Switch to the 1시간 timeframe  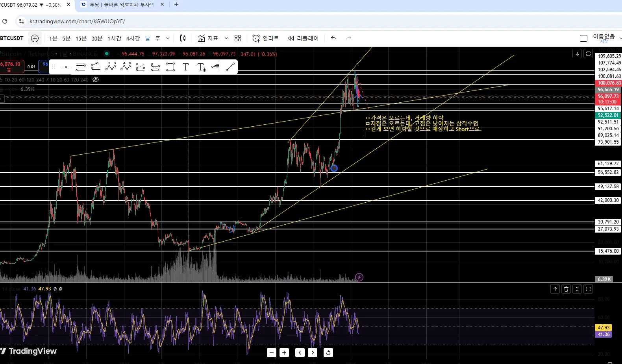point(114,38)
